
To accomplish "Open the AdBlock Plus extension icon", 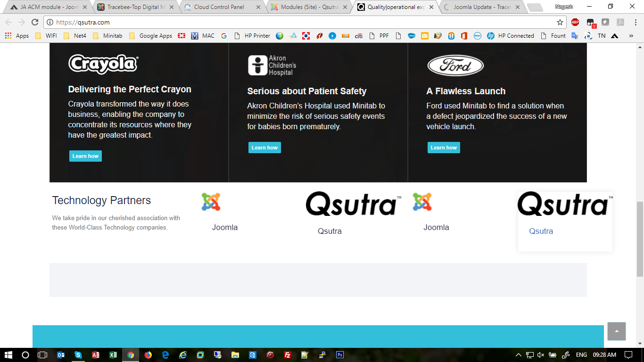I will [575, 22].
